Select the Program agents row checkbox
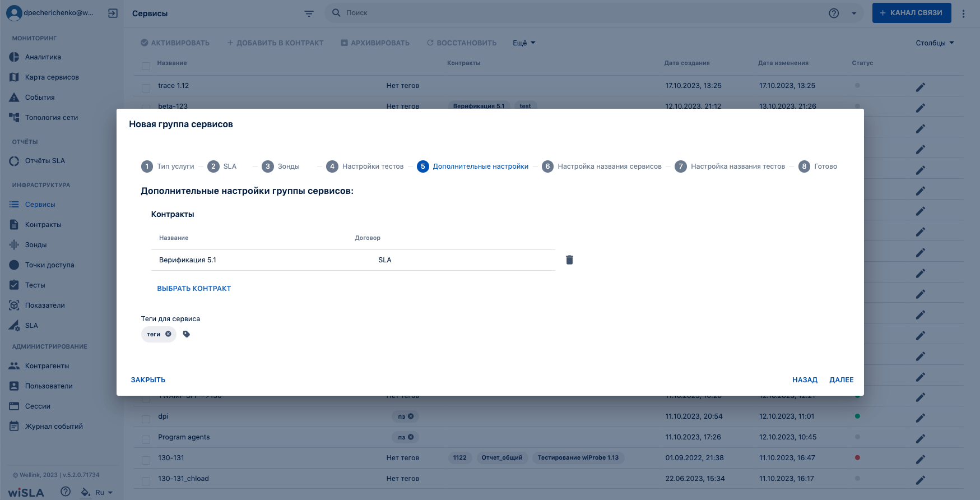 pyautogui.click(x=146, y=439)
